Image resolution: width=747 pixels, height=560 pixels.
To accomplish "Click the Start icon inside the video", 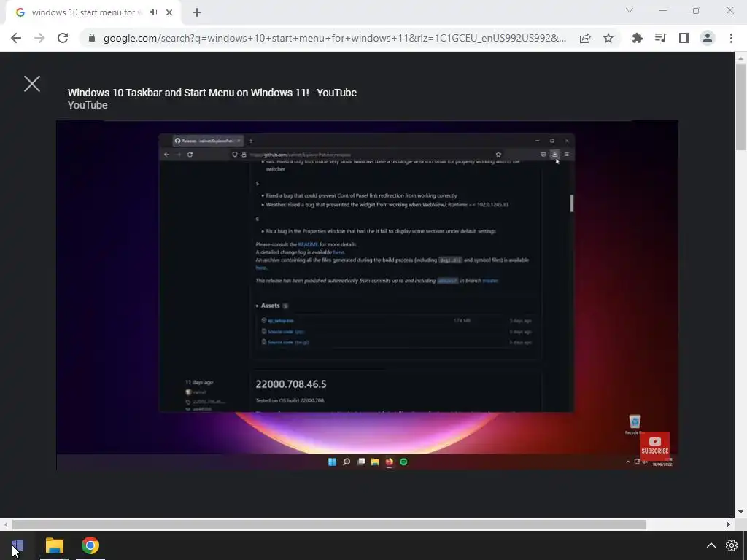I will pos(332,462).
